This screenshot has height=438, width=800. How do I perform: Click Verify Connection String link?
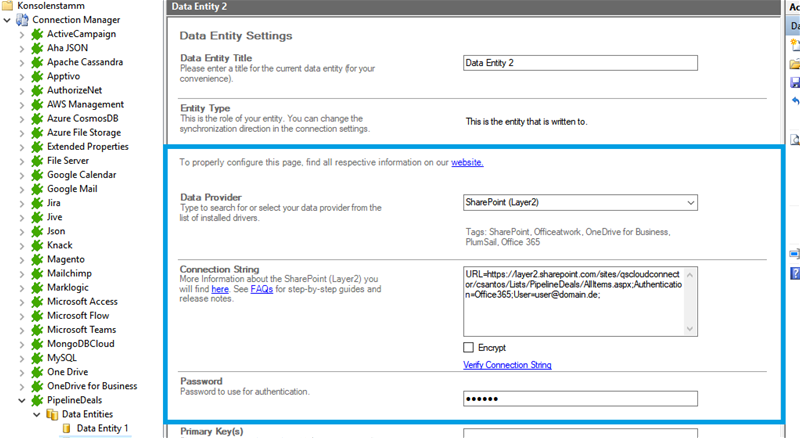507,365
